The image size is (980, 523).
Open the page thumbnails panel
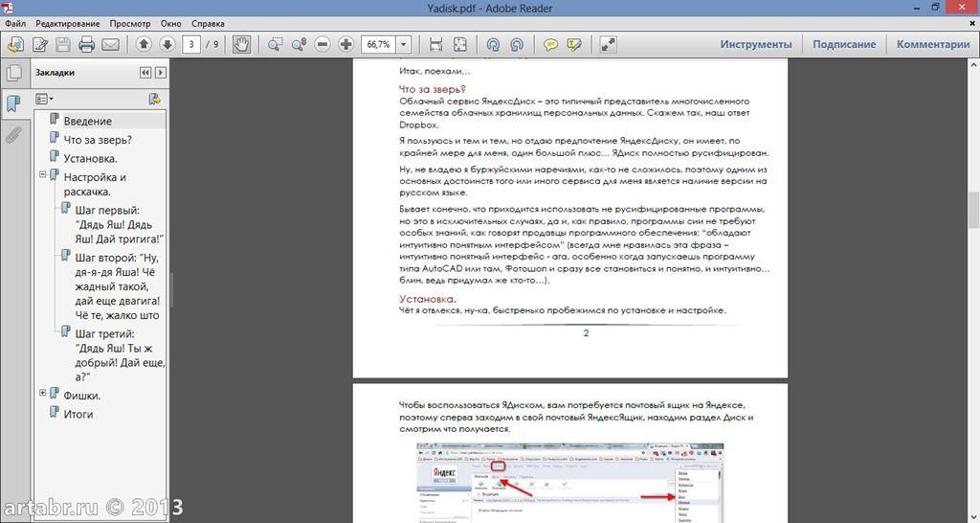pos(13,73)
